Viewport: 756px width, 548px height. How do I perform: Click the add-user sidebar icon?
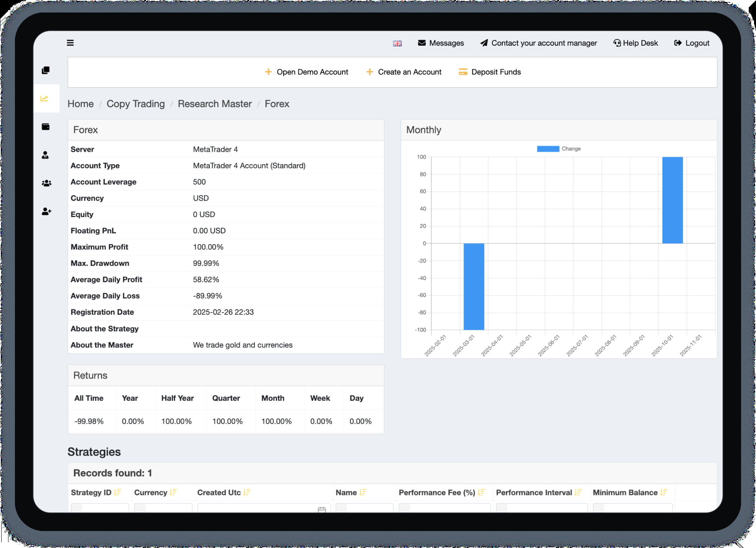point(46,211)
